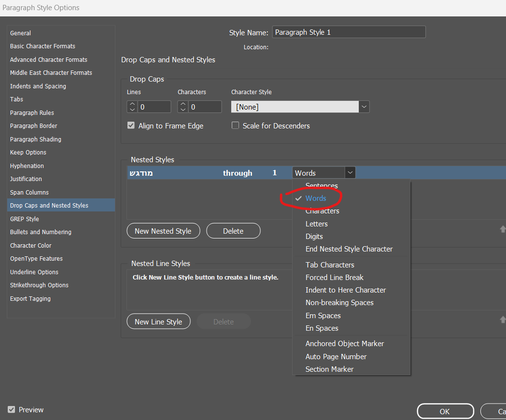Choose Characters from the dropdown list
This screenshot has width=506, height=420.
click(322, 211)
